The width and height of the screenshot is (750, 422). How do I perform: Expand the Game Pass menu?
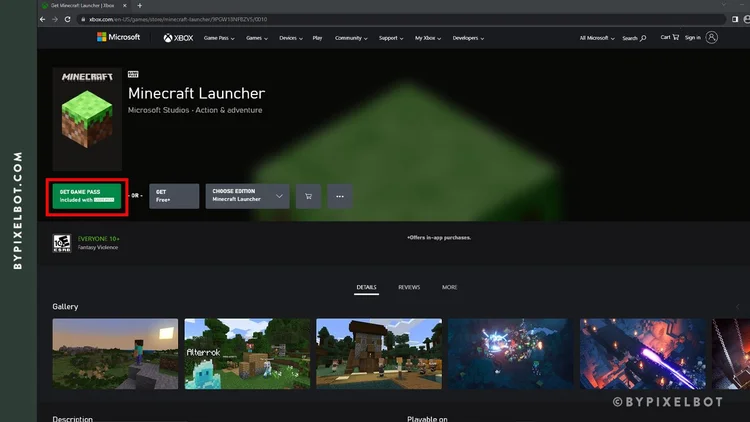tap(219, 38)
